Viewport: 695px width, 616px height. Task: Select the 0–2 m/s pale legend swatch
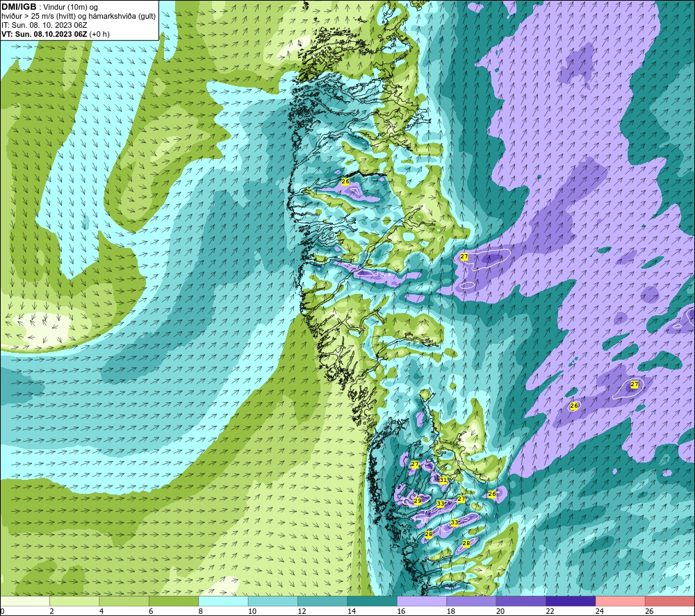25,601
